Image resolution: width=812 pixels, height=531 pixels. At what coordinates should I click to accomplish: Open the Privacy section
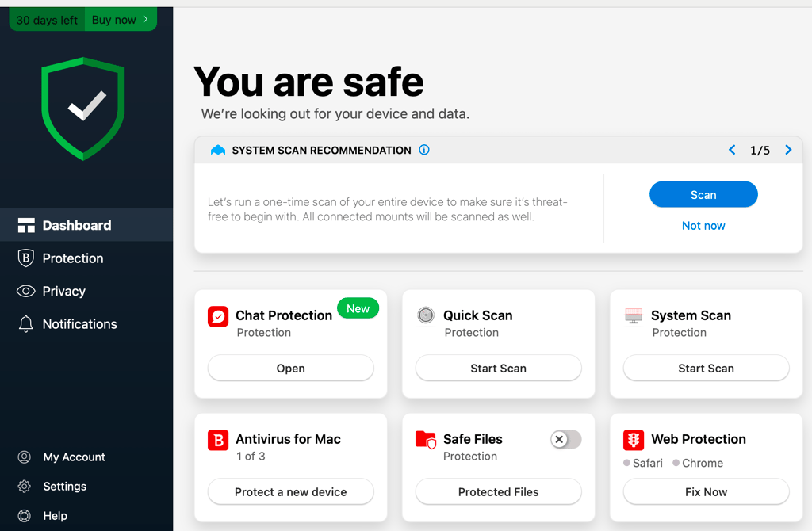tap(86, 291)
